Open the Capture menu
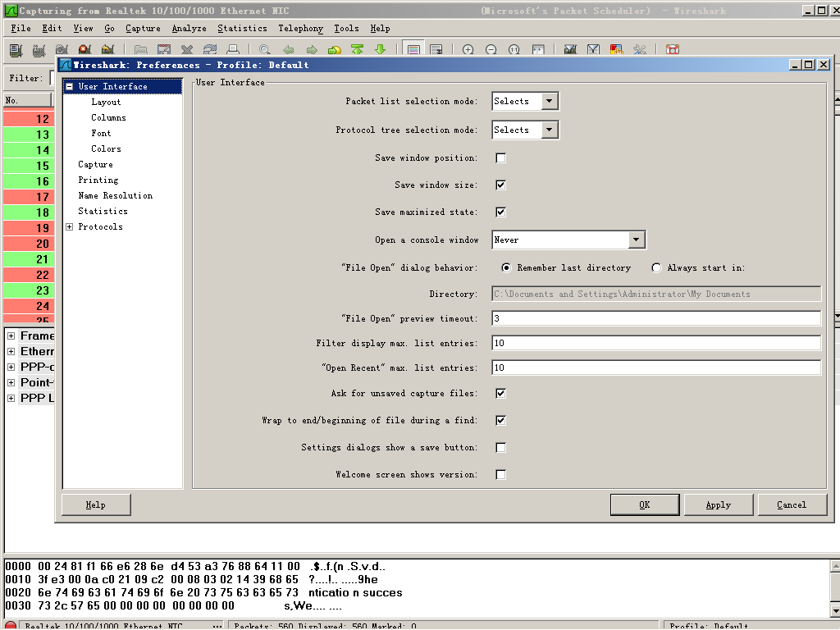The image size is (840, 630). 143,29
